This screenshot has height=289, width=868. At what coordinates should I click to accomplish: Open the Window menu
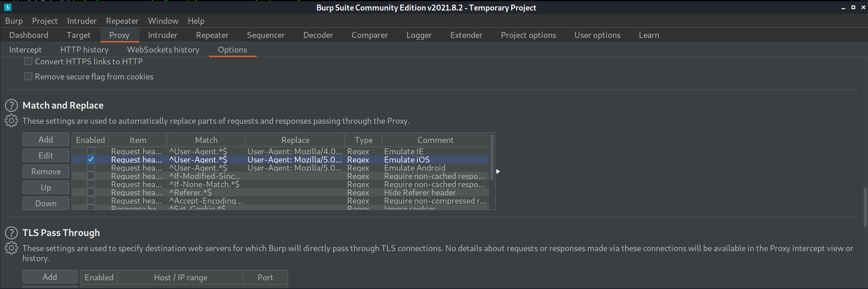point(163,21)
